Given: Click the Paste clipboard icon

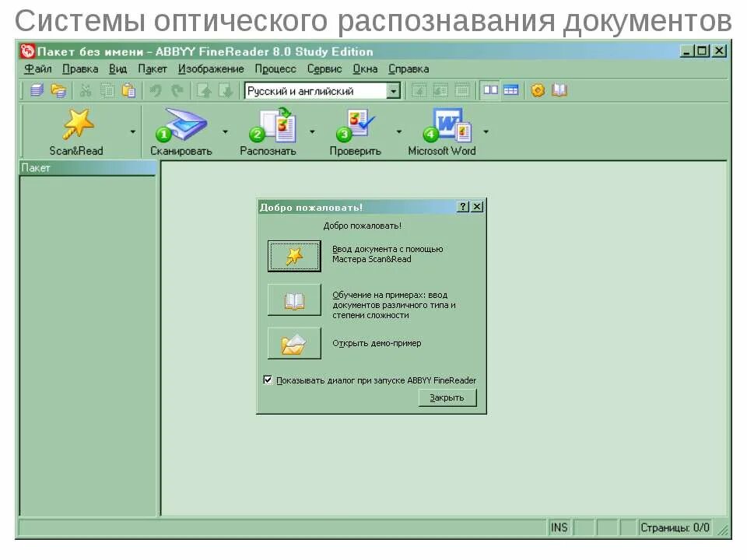Looking at the screenshot, I should pyautogui.click(x=128, y=90).
